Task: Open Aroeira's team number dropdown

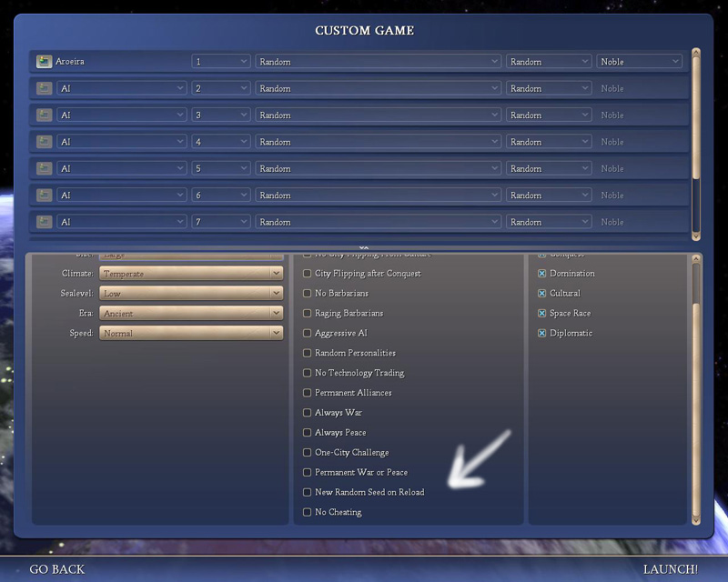Action: click(220, 62)
